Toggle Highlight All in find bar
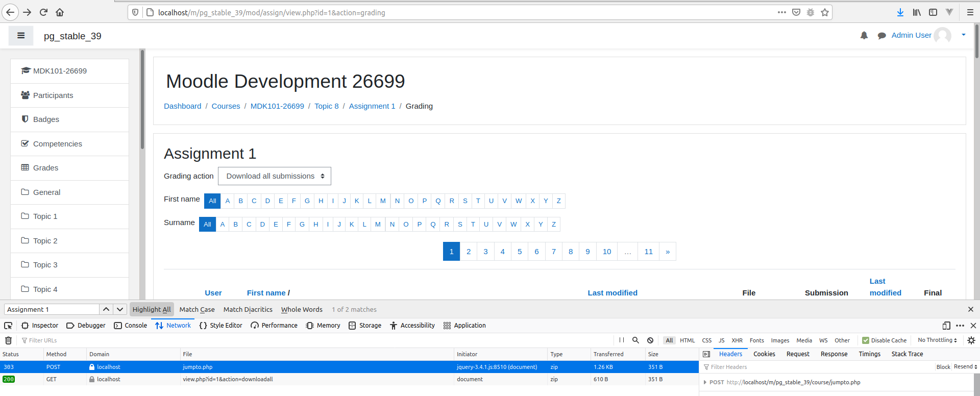This screenshot has width=980, height=396. tap(152, 309)
